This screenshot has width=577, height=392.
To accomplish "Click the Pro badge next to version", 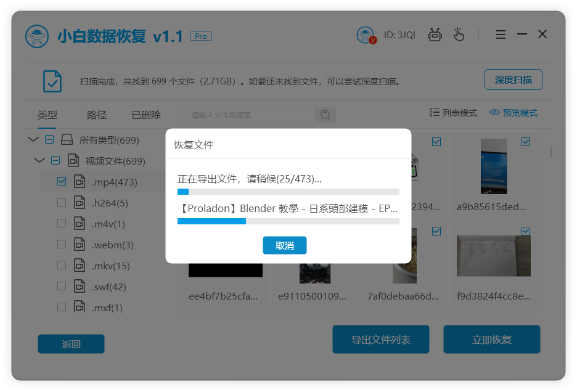I will tap(201, 36).
